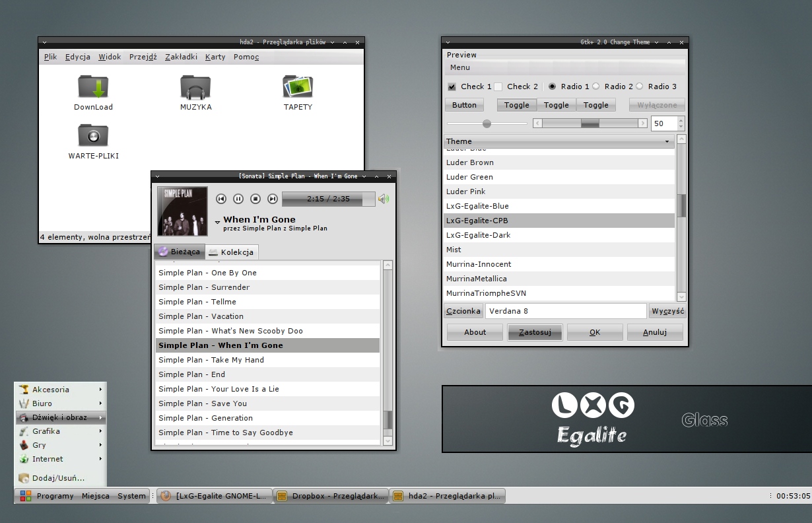Open the Edycja menu
This screenshot has height=523, width=812.
coord(78,57)
